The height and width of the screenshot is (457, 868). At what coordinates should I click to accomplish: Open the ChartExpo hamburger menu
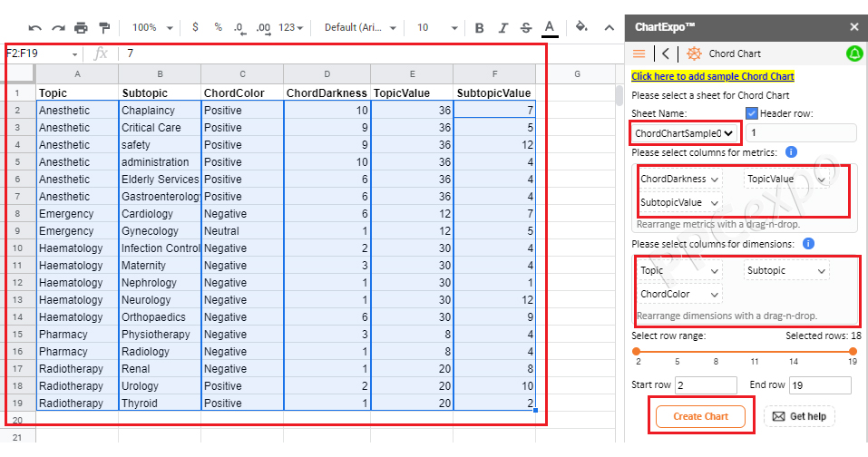pos(639,54)
